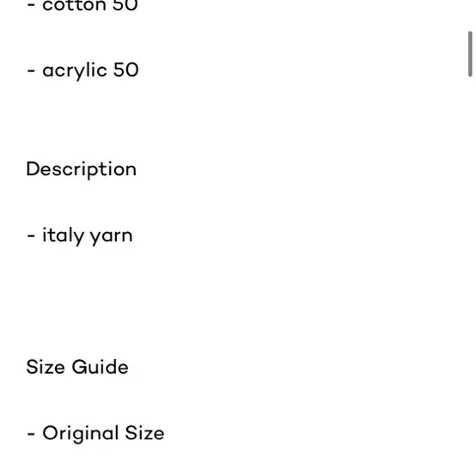The width and height of the screenshot is (476, 476).
Task: Click the dash bullet before Original Size
Action: coord(31,434)
